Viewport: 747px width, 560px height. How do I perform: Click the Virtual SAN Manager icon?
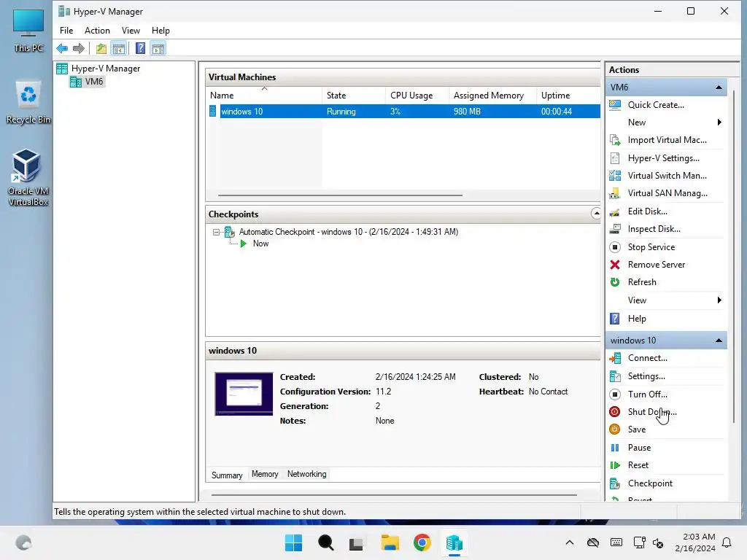click(x=615, y=193)
